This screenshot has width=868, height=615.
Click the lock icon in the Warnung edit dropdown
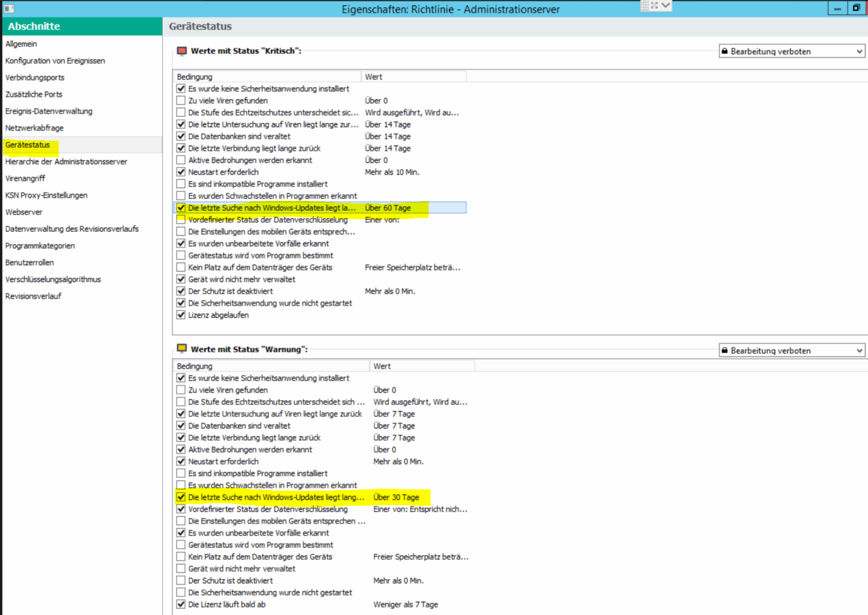[725, 350]
